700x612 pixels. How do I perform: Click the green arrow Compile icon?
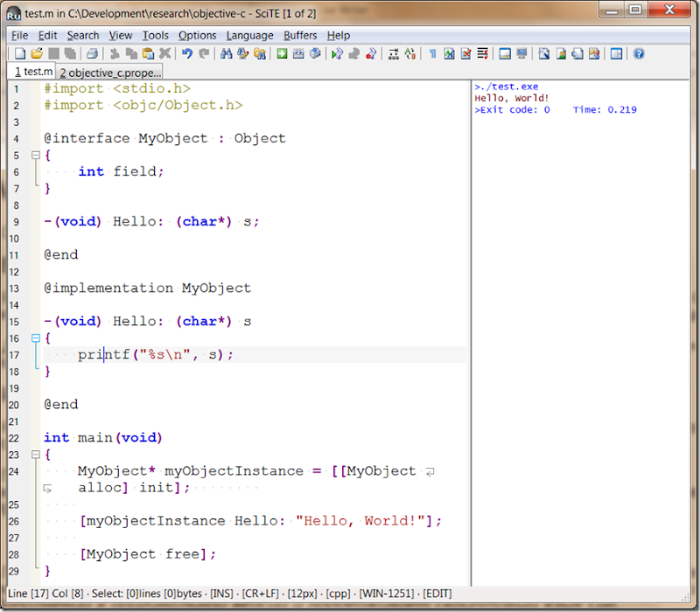point(282,54)
